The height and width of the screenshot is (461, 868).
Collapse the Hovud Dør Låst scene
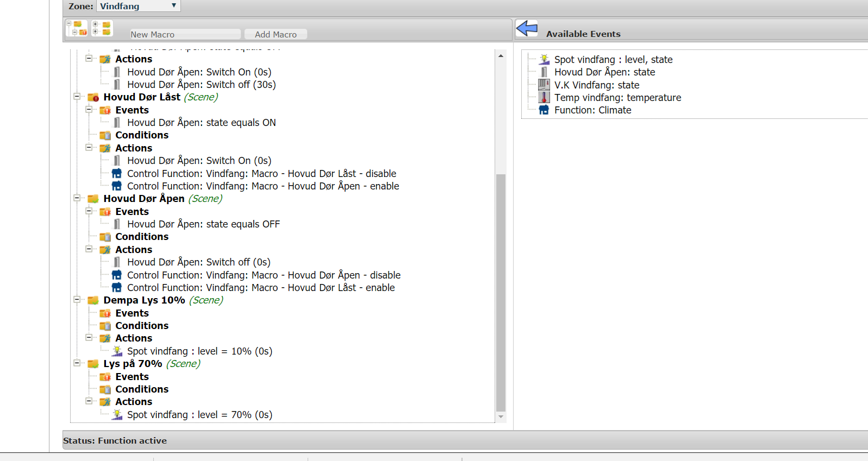tap(77, 97)
